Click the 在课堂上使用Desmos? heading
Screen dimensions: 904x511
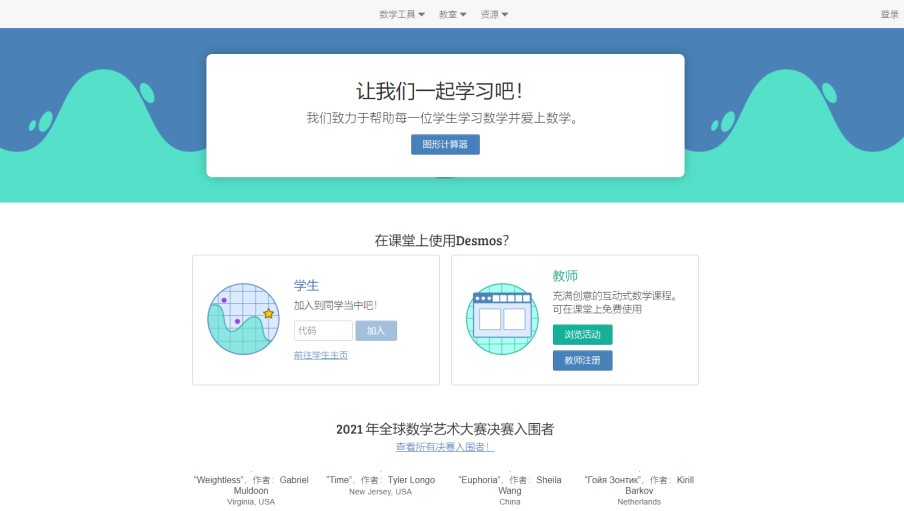[x=442, y=241]
